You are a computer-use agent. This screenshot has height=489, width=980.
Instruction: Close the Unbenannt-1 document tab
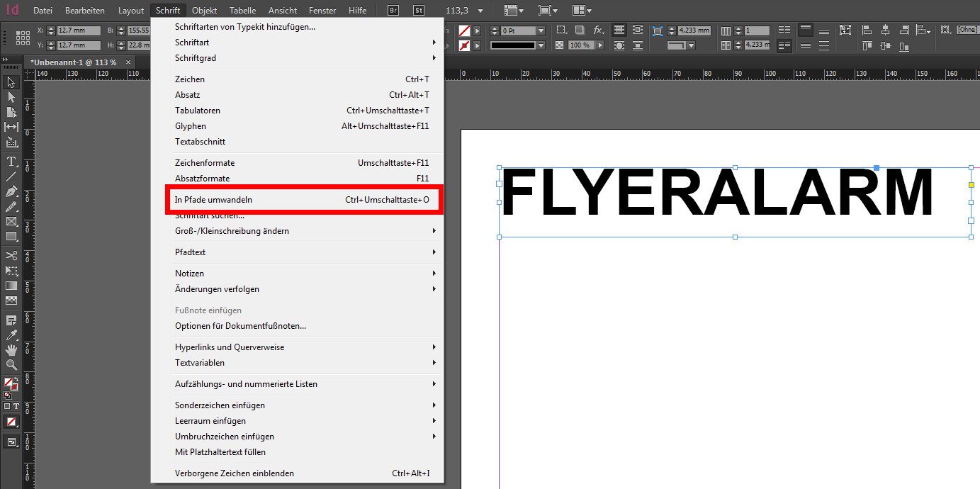pyautogui.click(x=128, y=62)
